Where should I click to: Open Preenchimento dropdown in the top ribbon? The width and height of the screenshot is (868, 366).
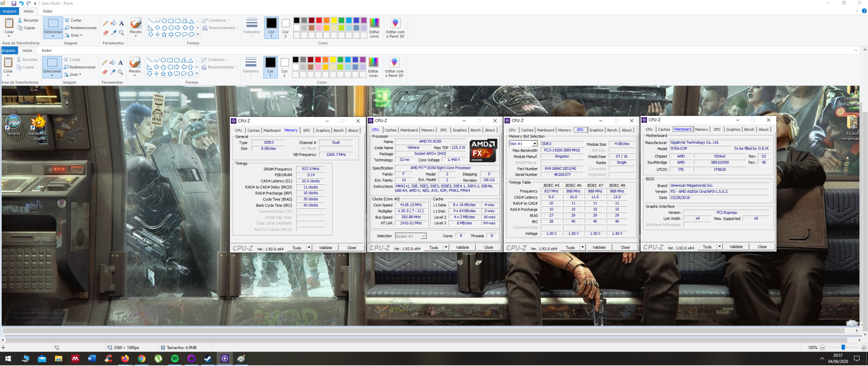[220, 28]
